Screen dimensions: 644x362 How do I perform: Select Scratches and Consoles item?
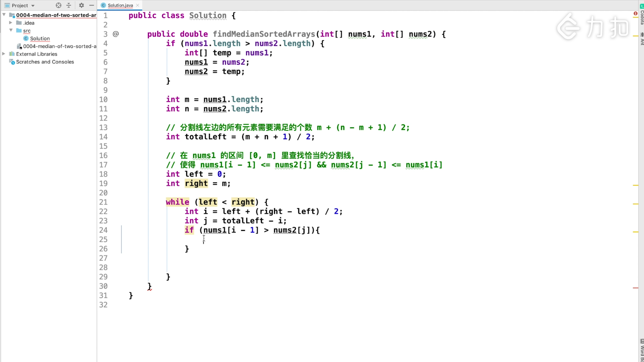pyautogui.click(x=45, y=62)
